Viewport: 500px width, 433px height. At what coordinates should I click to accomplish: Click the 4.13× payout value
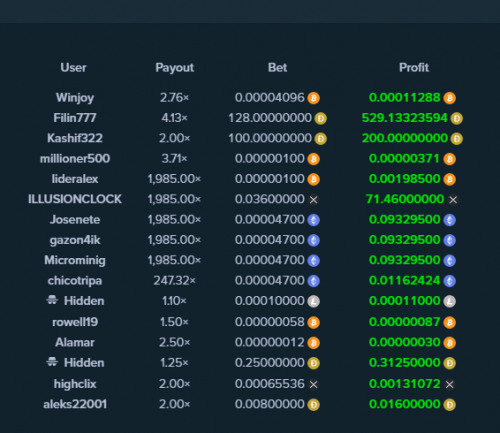pyautogui.click(x=174, y=118)
